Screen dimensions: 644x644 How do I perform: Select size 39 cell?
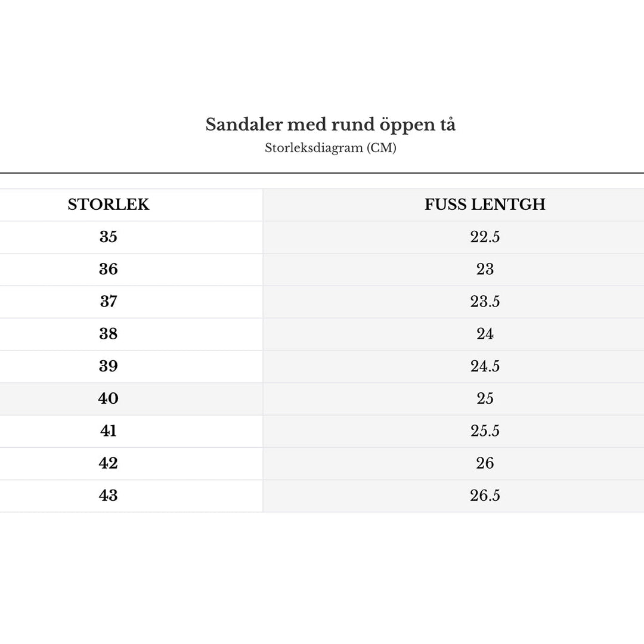click(109, 366)
